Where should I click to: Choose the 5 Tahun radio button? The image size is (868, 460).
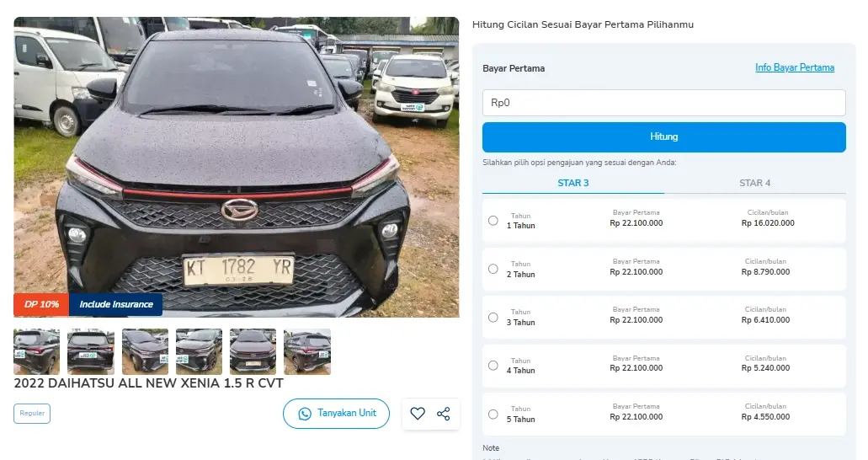click(x=493, y=415)
